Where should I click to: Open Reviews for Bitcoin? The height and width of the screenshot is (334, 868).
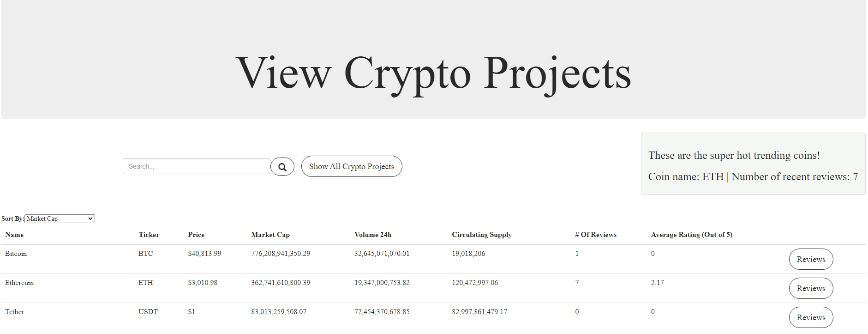[x=811, y=259]
